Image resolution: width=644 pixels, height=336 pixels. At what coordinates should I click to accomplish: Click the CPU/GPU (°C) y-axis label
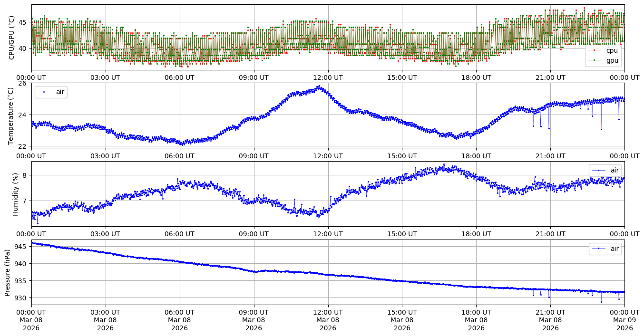click(12, 37)
